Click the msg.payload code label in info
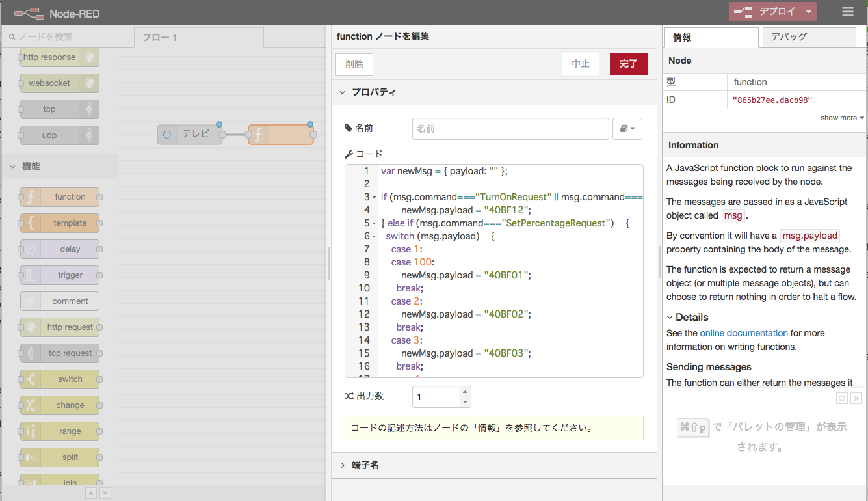This screenshot has width=868, height=501. click(x=809, y=236)
